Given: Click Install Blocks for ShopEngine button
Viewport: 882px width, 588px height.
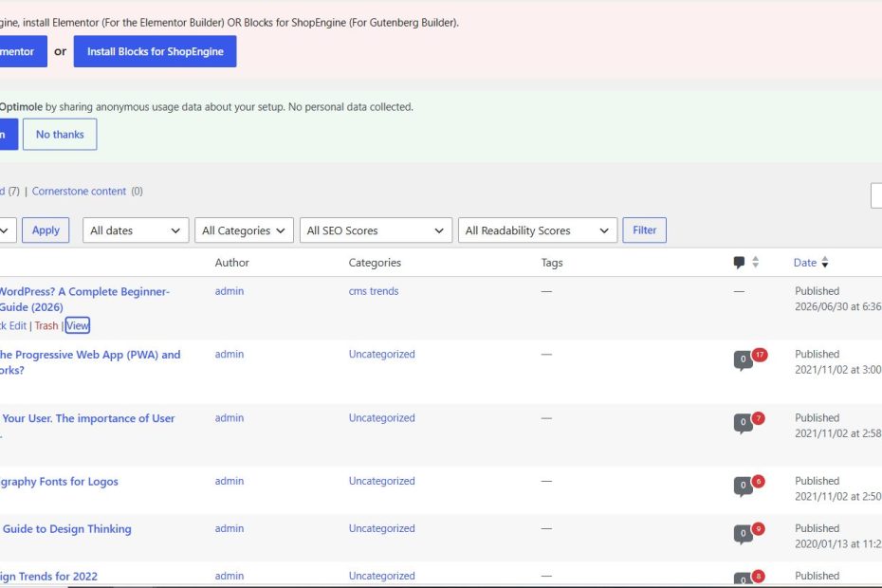Looking at the screenshot, I should pyautogui.click(x=155, y=51).
